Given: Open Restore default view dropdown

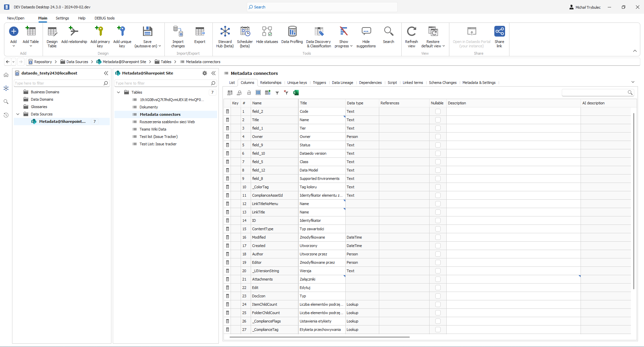Looking at the screenshot, I should 444,46.
